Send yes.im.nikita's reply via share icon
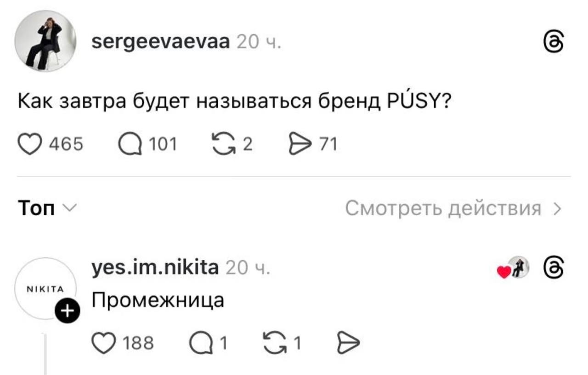The image size is (588, 375). click(348, 343)
